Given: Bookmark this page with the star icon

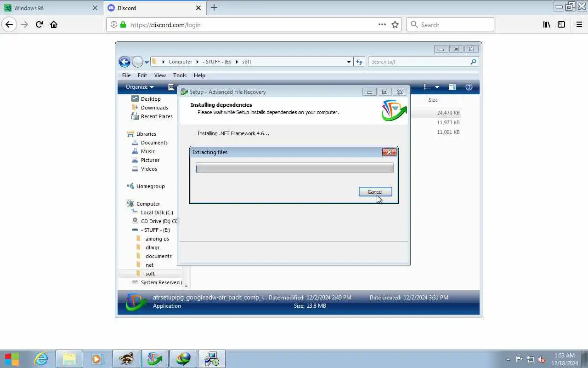Looking at the screenshot, I should click(x=395, y=25).
